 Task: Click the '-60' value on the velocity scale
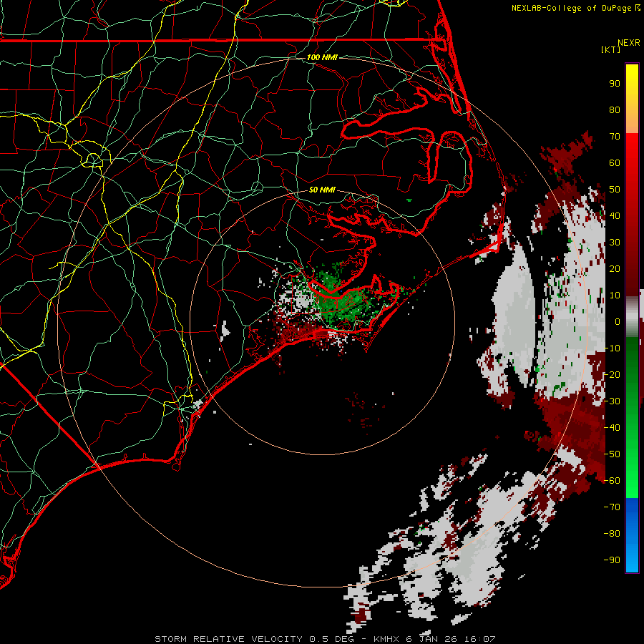612,481
